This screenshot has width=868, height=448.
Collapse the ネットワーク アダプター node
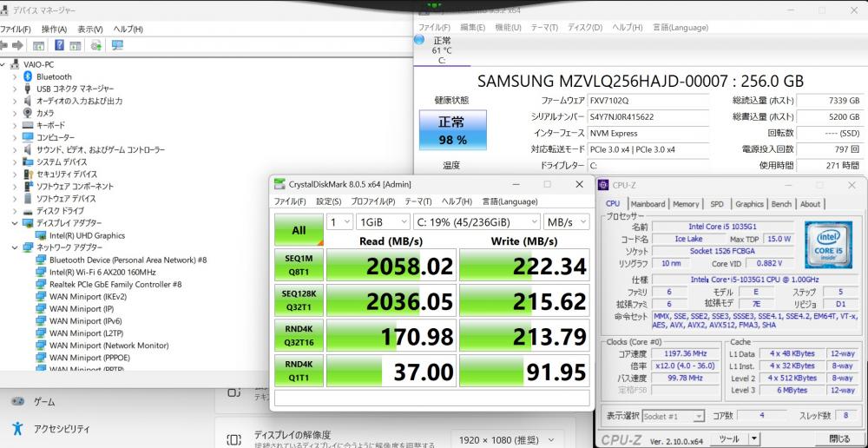[15, 247]
